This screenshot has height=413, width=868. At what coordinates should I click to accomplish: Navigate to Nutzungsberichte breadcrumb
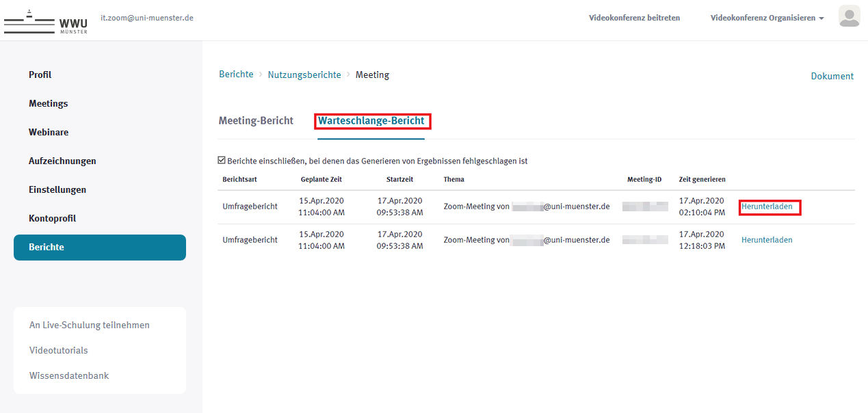coord(304,75)
